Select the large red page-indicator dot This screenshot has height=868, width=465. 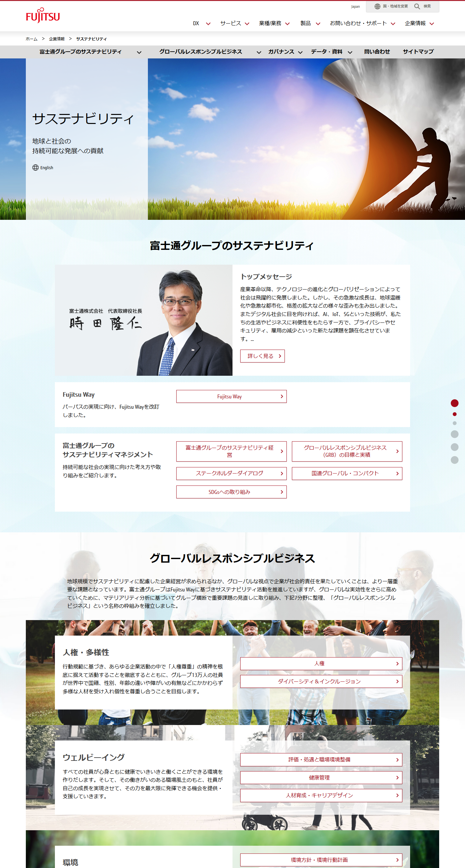tap(455, 403)
